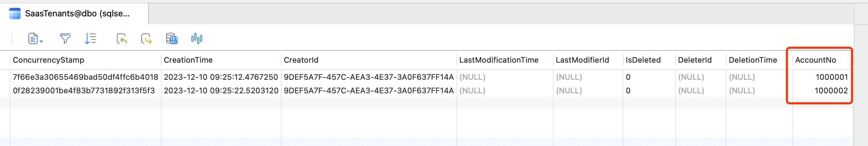Screen dimensions: 868x146
Task: Select the AccountNo column header
Action: (815, 60)
